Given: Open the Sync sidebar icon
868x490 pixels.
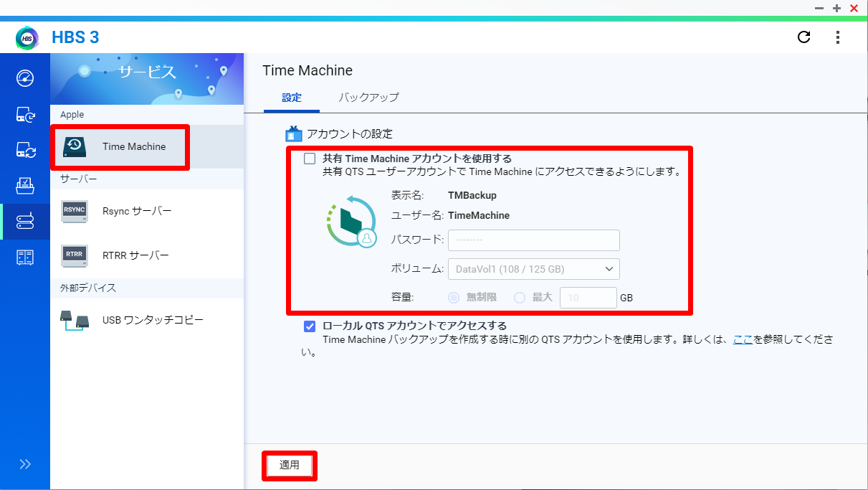Looking at the screenshot, I should (25, 150).
